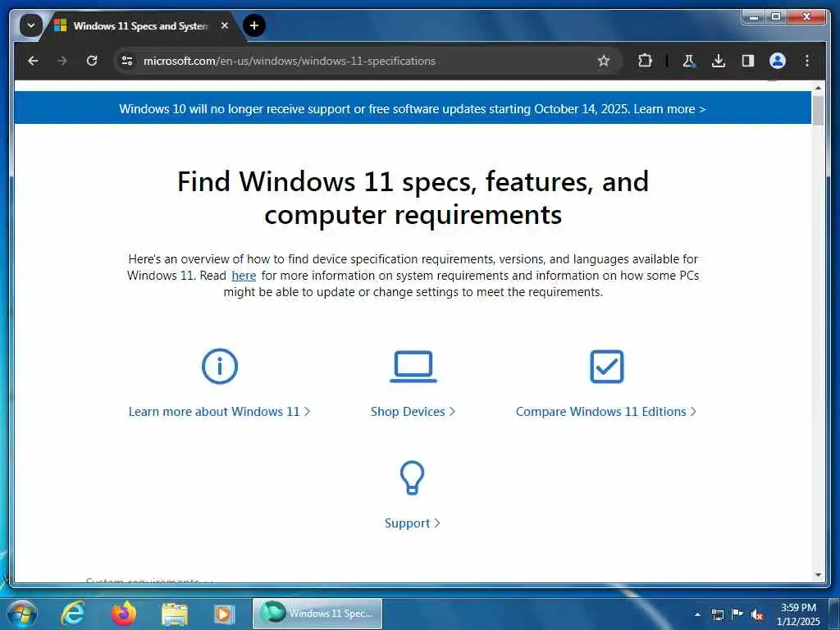This screenshot has height=630, width=840.
Task: Reload the page with the refresh icon
Action: coord(92,61)
